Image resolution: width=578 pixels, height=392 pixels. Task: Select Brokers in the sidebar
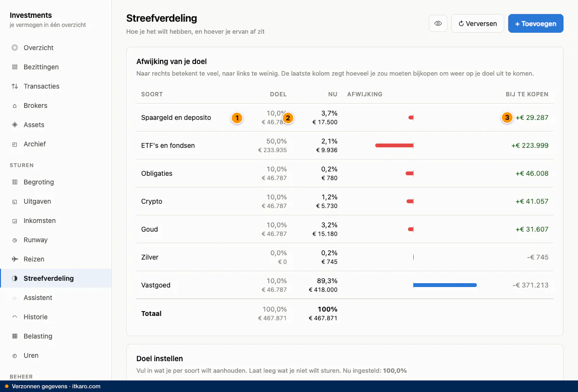point(55,105)
